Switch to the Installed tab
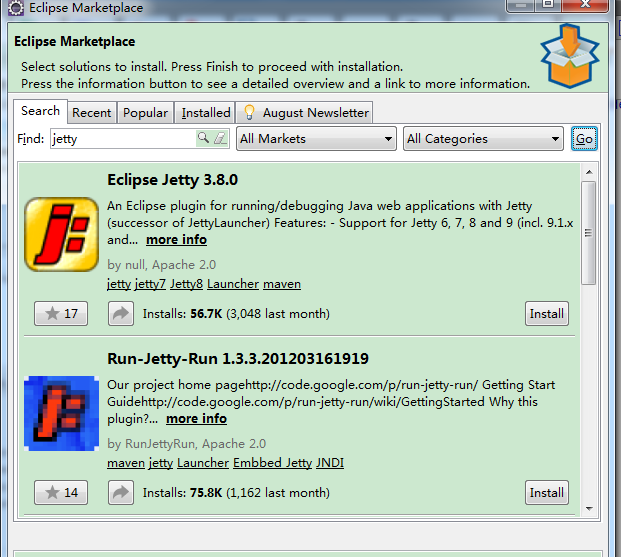The image size is (621, 557). [206, 113]
